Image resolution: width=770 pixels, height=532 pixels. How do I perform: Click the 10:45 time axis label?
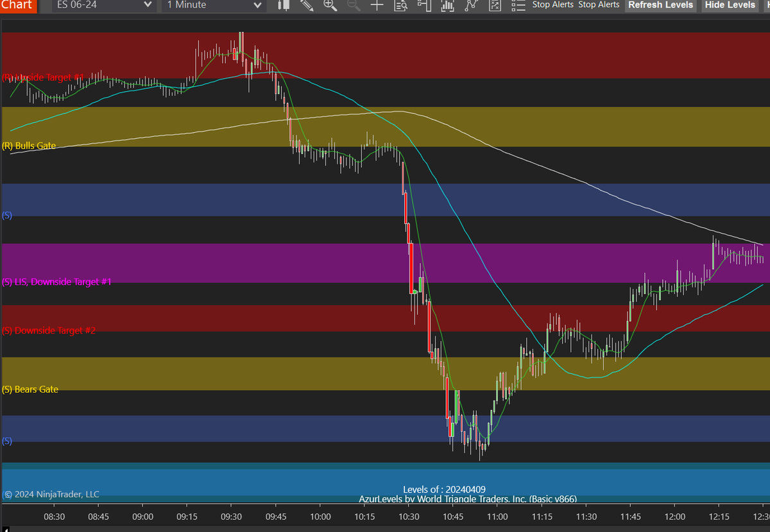point(453,517)
